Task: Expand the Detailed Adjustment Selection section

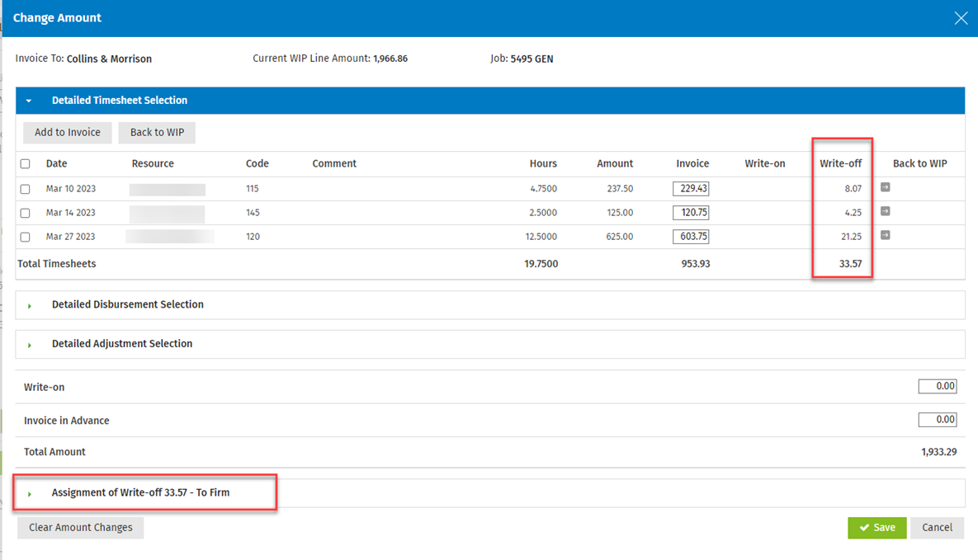Action: 30,345
